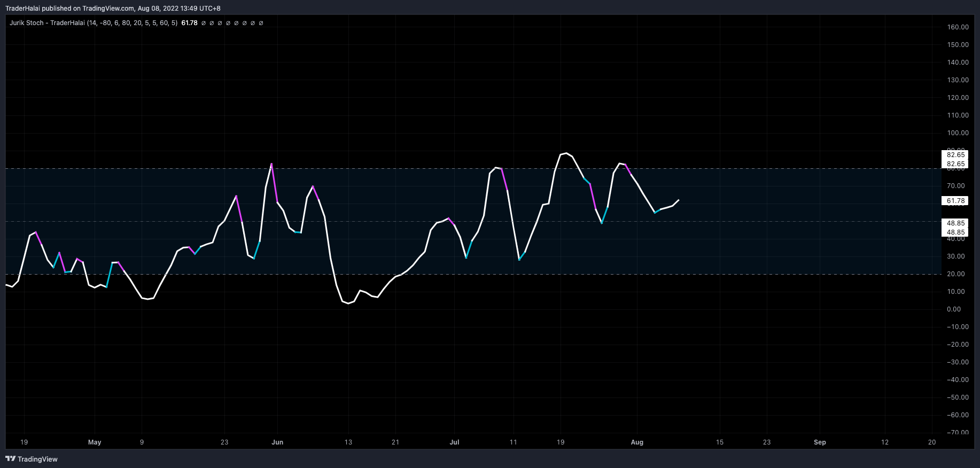The width and height of the screenshot is (980, 468).
Task: Click the -40.00 price axis label
Action: tap(956, 380)
